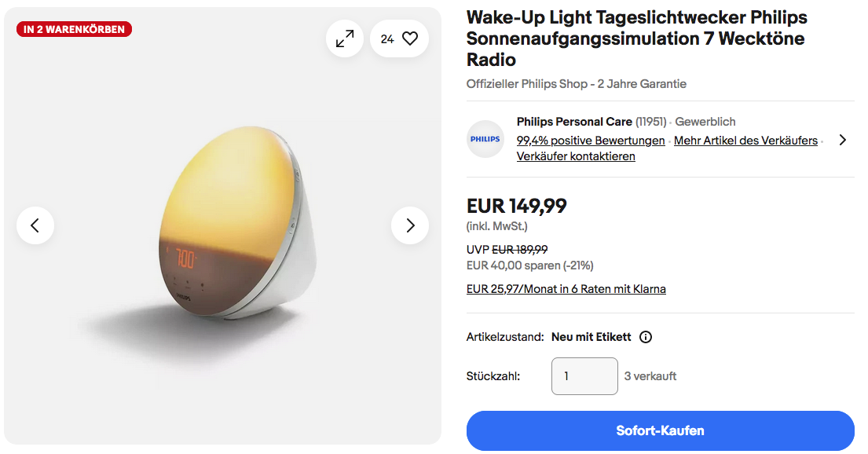Image resolution: width=868 pixels, height=454 pixels.
Task: Open the enlarged image view
Action: [345, 38]
